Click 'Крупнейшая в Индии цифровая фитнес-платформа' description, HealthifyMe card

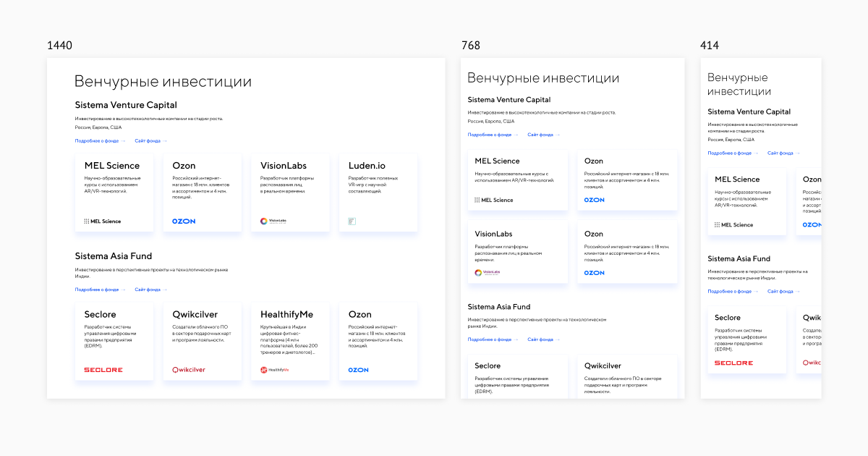(x=289, y=339)
